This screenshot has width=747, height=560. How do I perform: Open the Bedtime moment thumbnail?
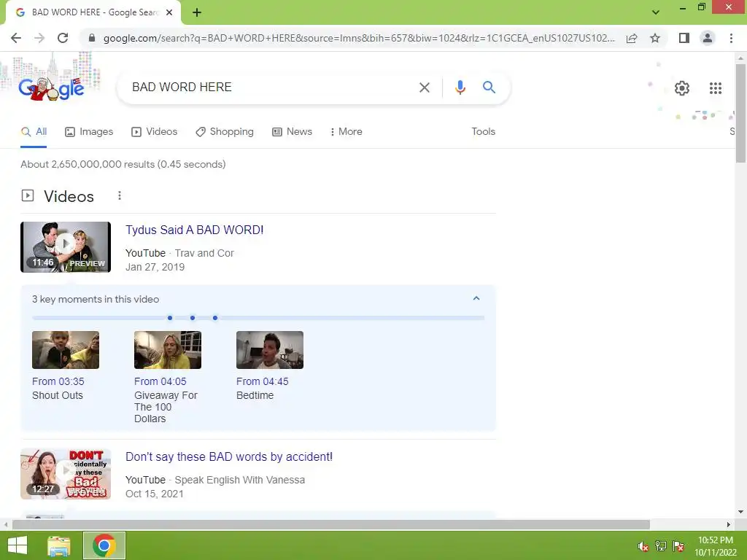click(x=270, y=350)
